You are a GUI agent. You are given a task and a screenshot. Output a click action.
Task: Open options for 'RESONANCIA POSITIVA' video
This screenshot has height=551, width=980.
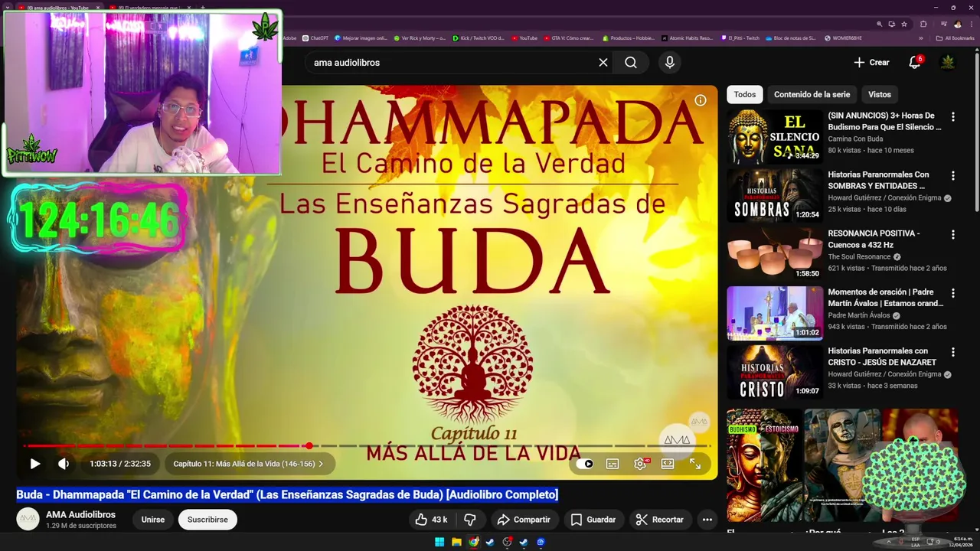point(953,235)
